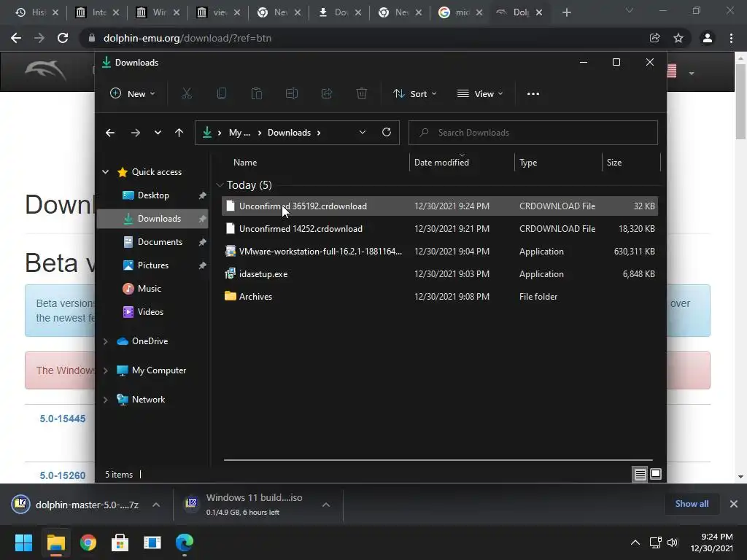Image resolution: width=747 pixels, height=560 pixels.
Task: Sort files by Size column header
Action: (x=614, y=163)
